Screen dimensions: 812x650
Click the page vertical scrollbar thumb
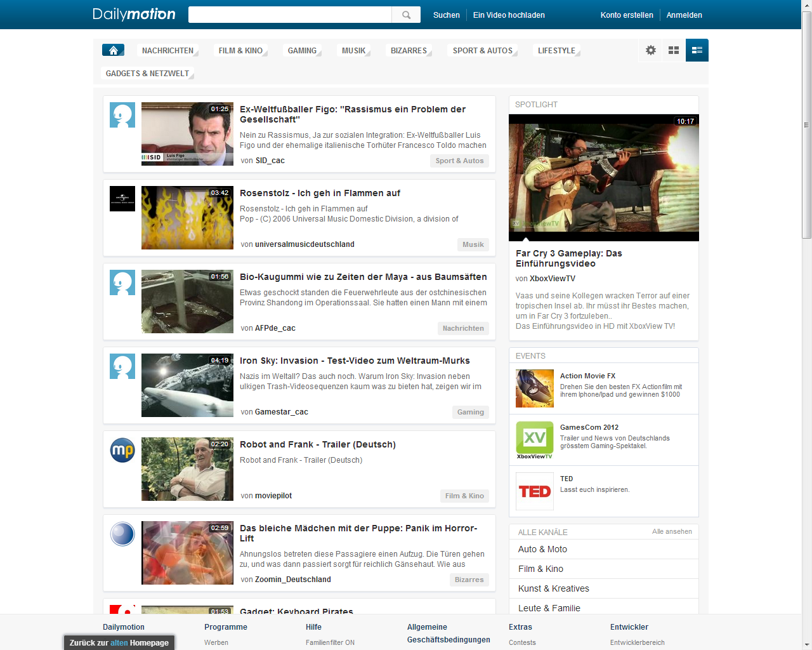pyautogui.click(x=806, y=125)
